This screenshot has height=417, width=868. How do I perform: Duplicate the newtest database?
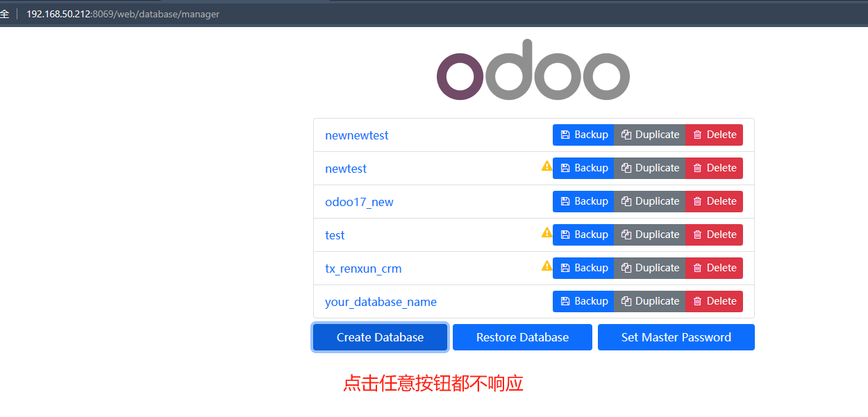[650, 168]
